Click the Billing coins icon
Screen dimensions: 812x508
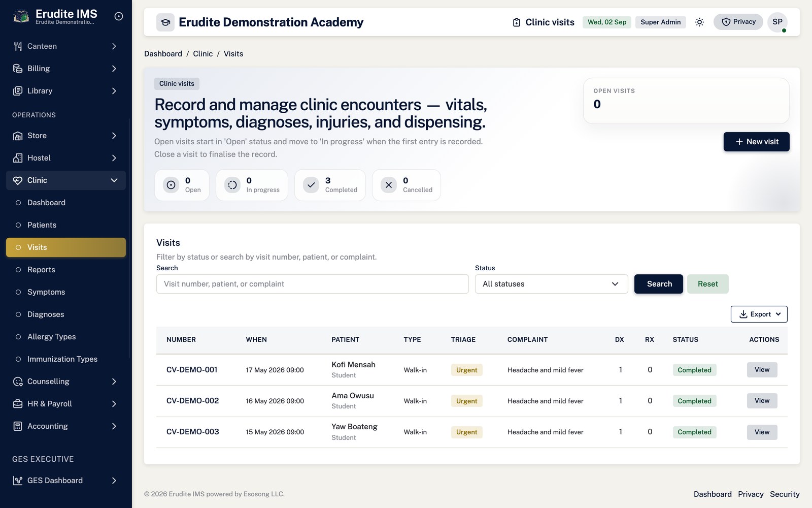(x=18, y=69)
